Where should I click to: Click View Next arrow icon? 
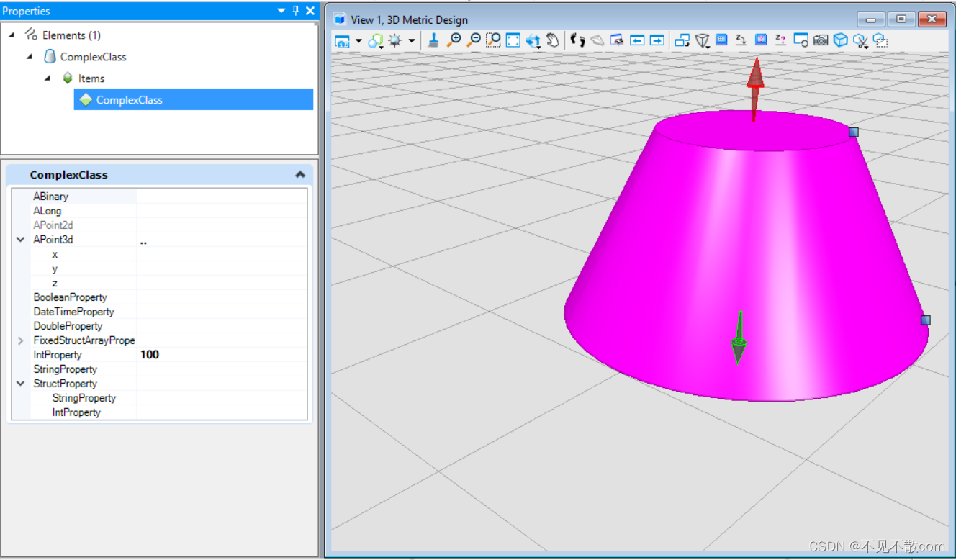coord(657,40)
